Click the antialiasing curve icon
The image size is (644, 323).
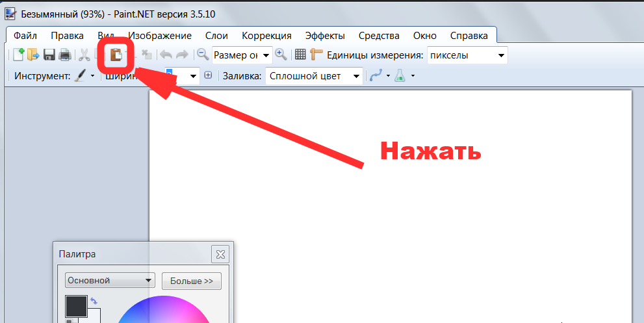(376, 75)
